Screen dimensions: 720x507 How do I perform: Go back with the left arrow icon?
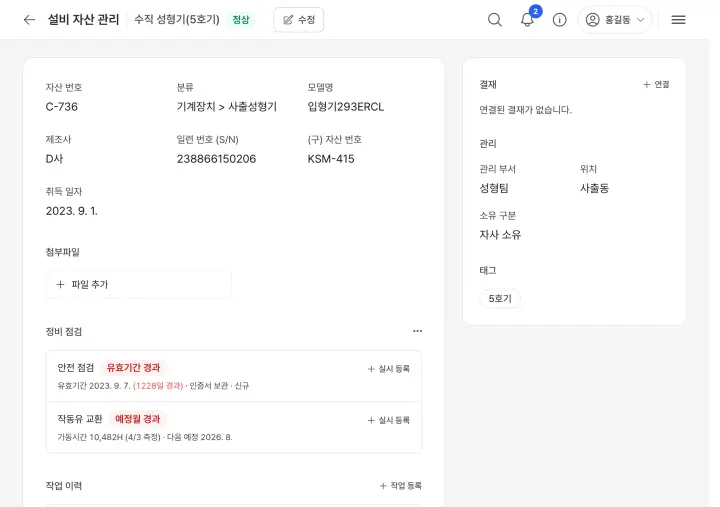pyautogui.click(x=29, y=20)
